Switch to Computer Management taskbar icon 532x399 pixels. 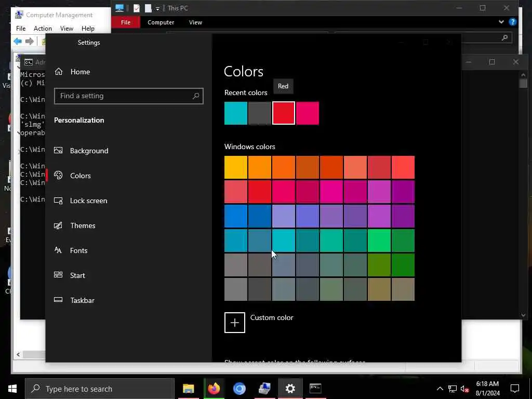click(x=264, y=389)
